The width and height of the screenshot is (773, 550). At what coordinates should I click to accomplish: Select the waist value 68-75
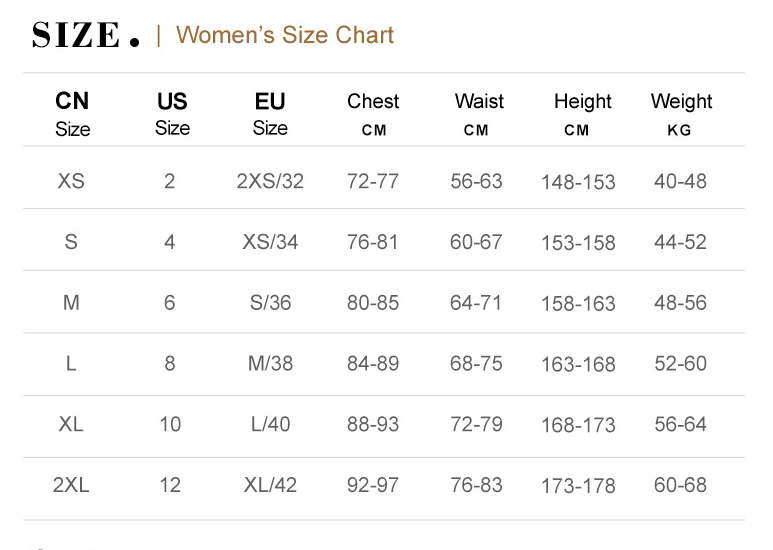pyautogui.click(x=476, y=364)
